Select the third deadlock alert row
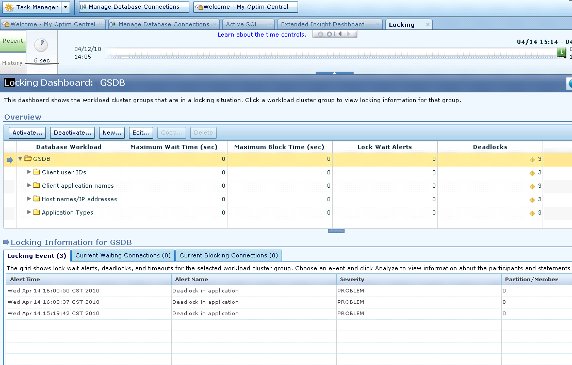Image resolution: width=572 pixels, height=365 pixels. pos(288,313)
